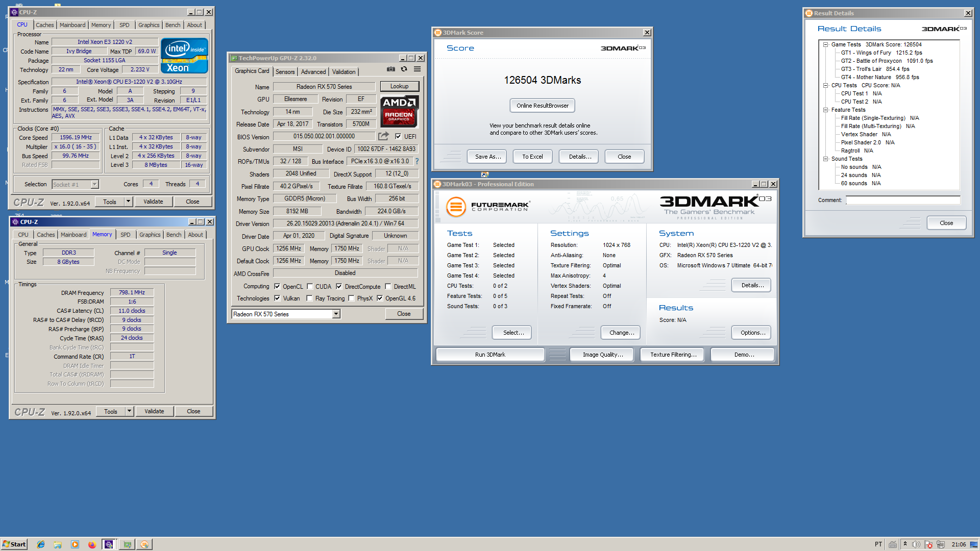Click the Lookup button in GPU-Z
980x551 pixels.
[399, 86]
